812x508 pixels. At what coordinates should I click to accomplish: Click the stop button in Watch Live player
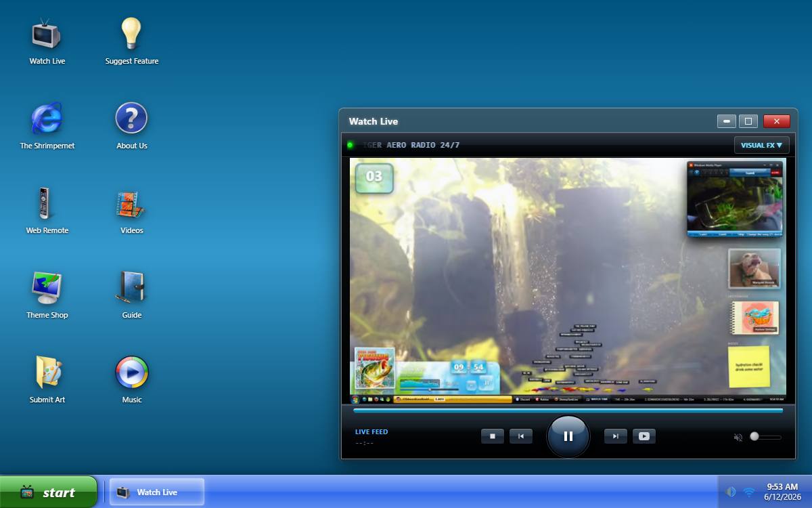pyautogui.click(x=493, y=436)
